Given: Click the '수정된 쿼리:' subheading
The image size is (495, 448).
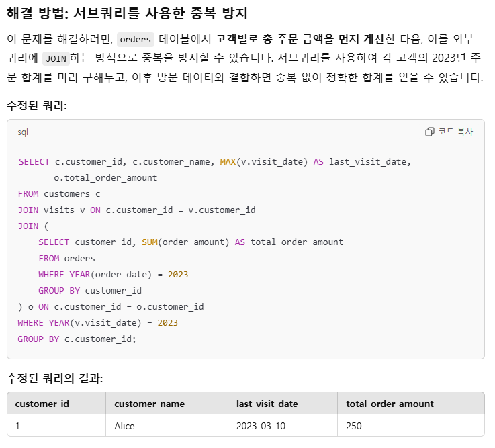Looking at the screenshot, I should pos(37,105).
